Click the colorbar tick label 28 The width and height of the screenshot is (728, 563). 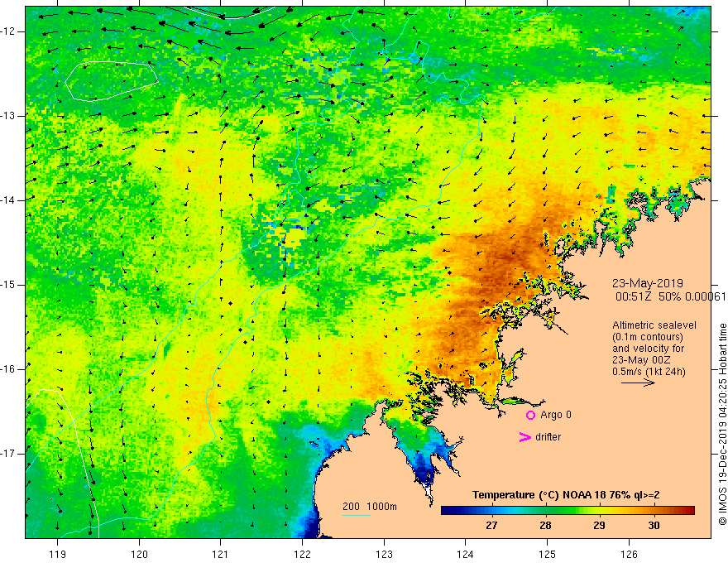tap(545, 526)
